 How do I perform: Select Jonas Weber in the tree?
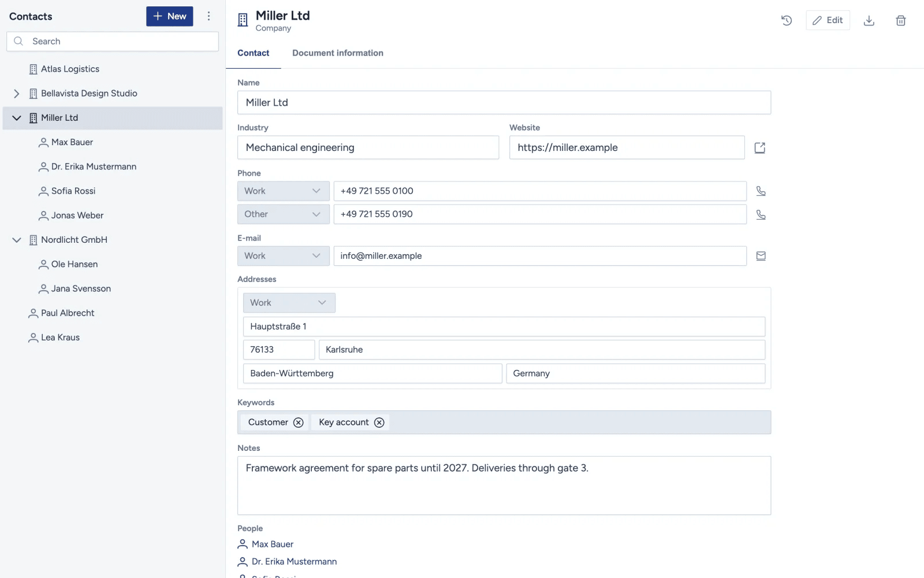tap(113, 216)
